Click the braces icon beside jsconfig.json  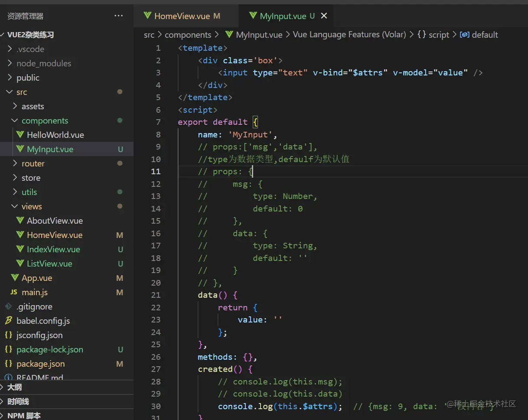pos(9,335)
